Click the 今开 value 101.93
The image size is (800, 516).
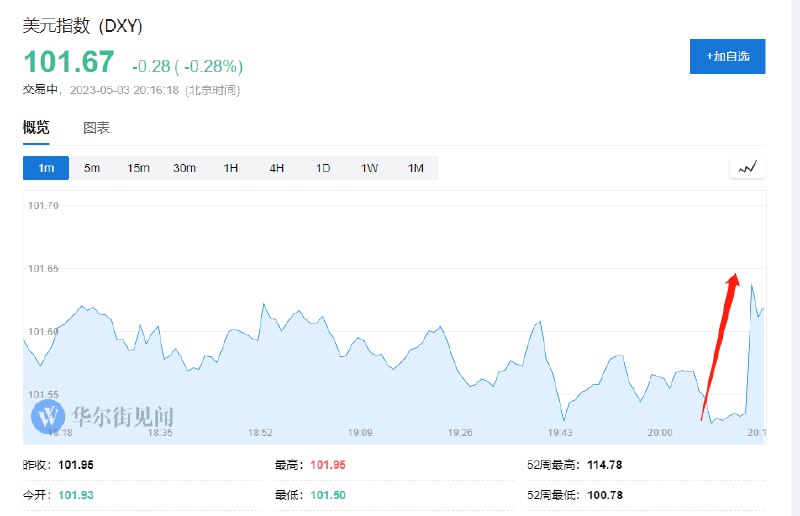click(76, 495)
